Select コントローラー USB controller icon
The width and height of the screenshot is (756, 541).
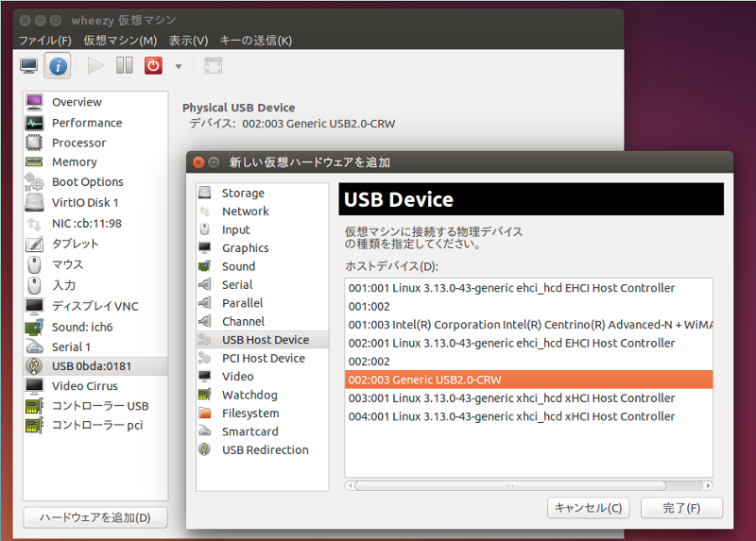(x=34, y=406)
